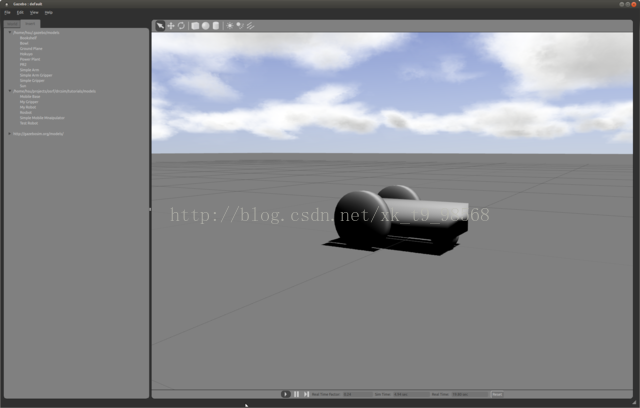Select the Bowl model
The height and width of the screenshot is (408, 640).
[x=24, y=43]
